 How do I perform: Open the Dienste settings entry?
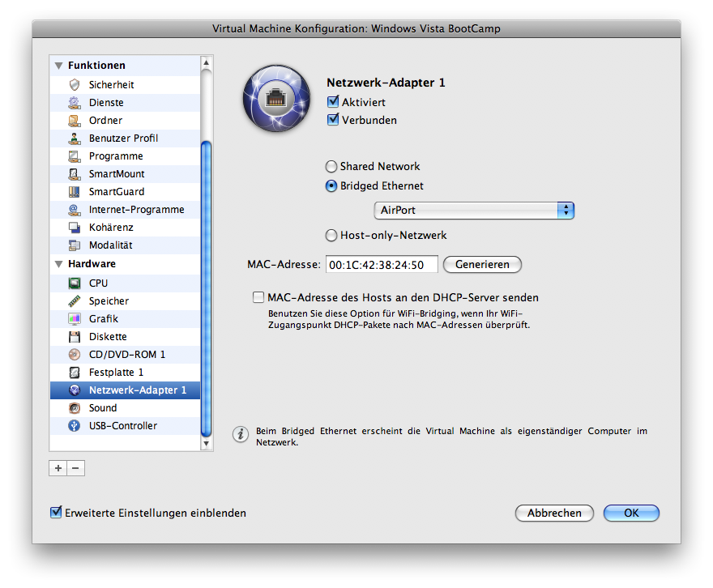click(x=125, y=103)
